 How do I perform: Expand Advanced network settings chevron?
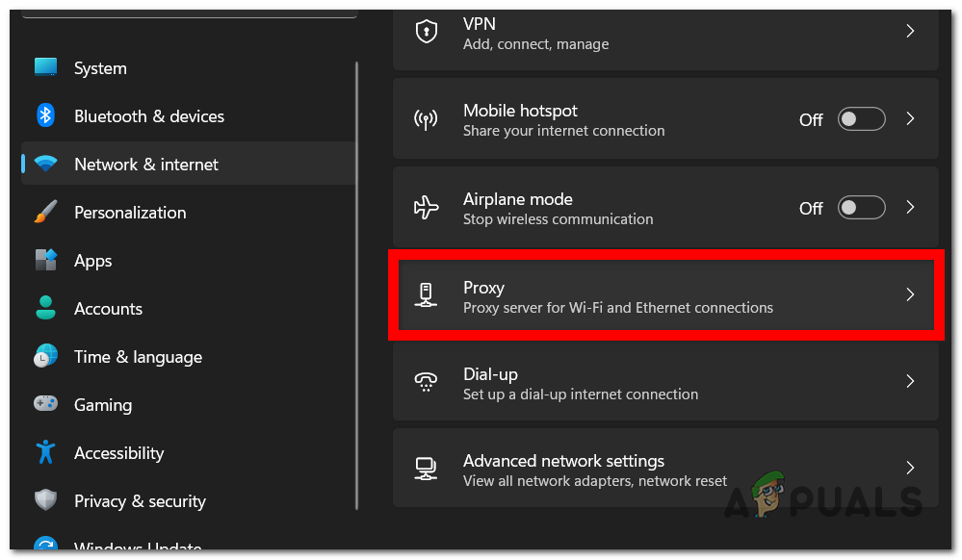tap(910, 469)
